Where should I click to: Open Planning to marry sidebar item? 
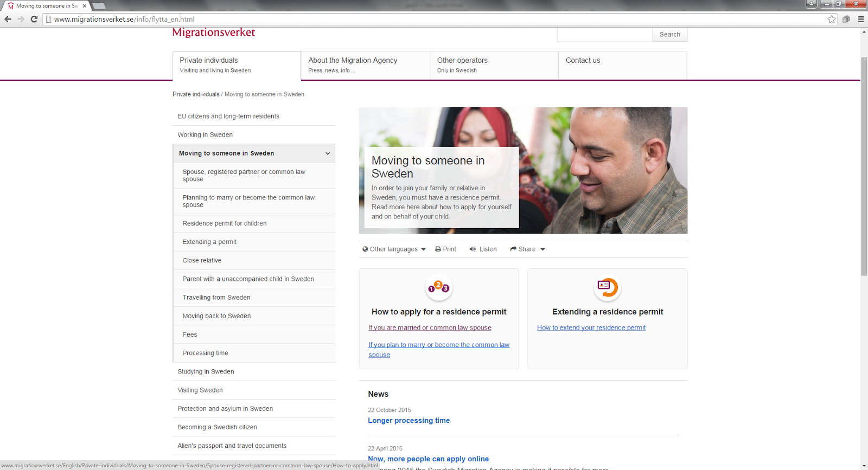tap(254, 201)
